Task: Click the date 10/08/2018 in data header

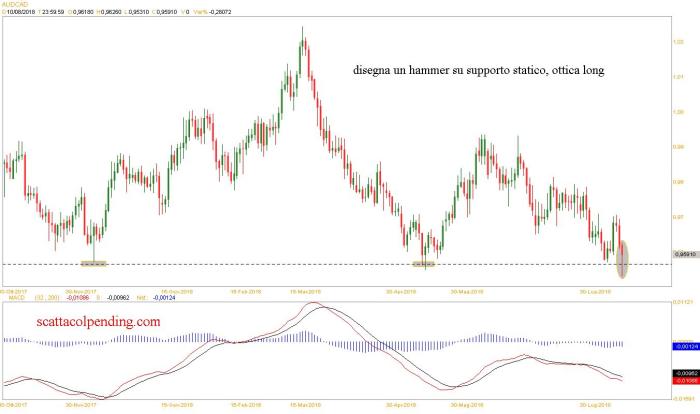Action: [24, 12]
